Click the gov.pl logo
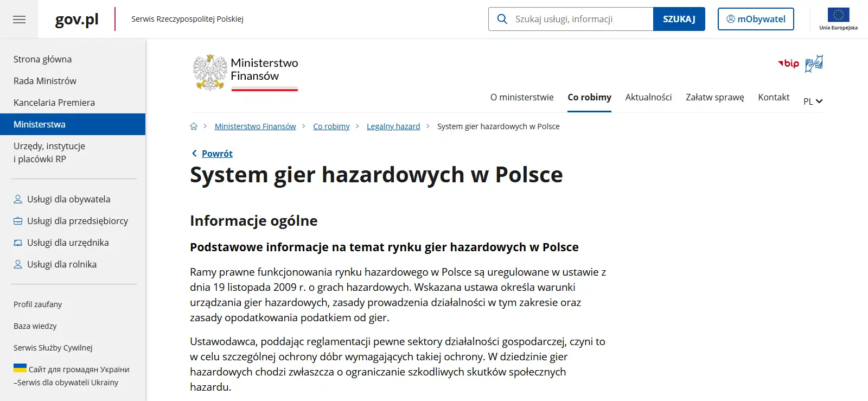This screenshot has height=401, width=868. point(76,19)
